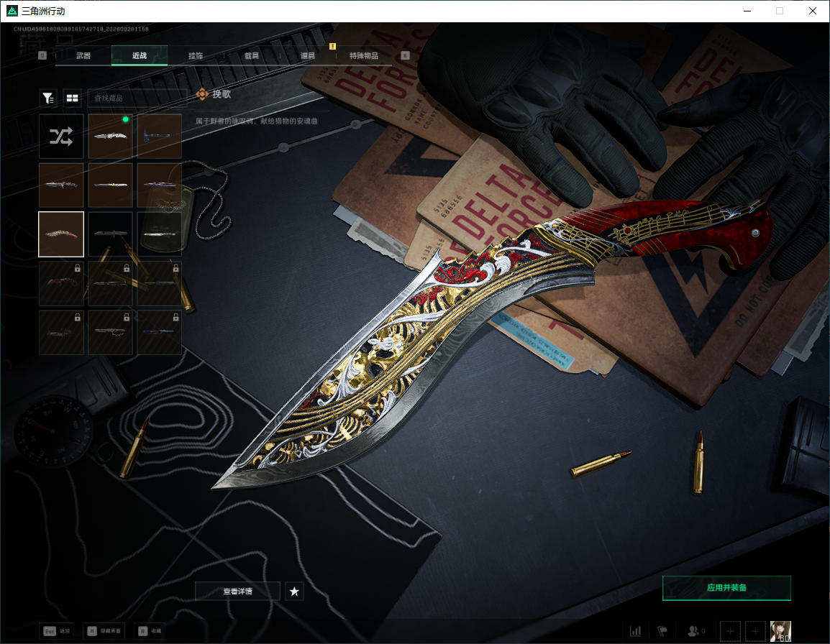The image size is (830, 644).
Task: Select the blue axe skin thumbnail
Action: [x=160, y=137]
